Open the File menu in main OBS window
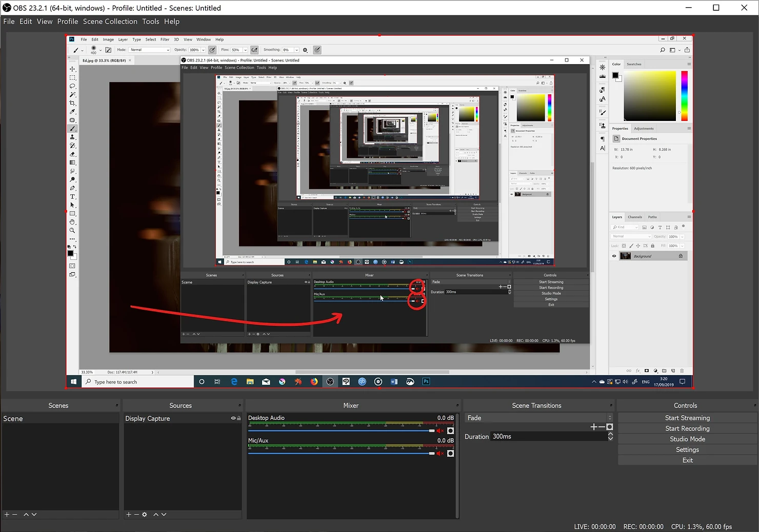Screen dimensions: 759x532 (9, 22)
